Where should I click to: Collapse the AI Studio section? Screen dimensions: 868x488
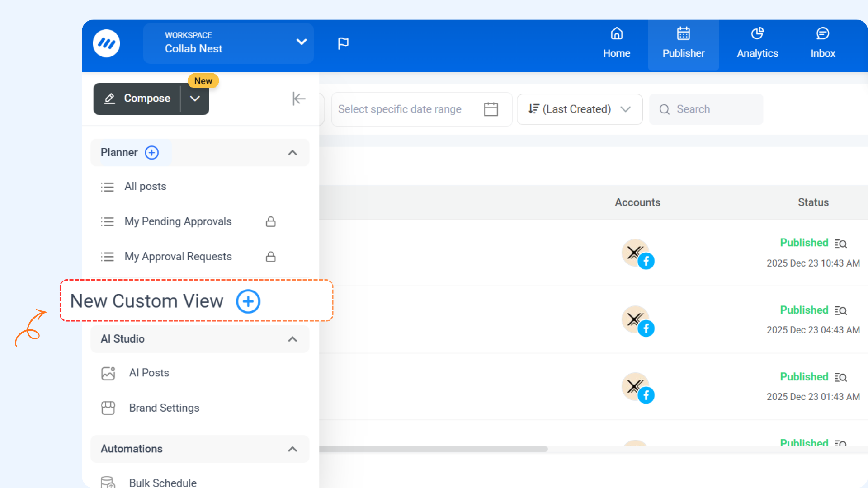[292, 339]
